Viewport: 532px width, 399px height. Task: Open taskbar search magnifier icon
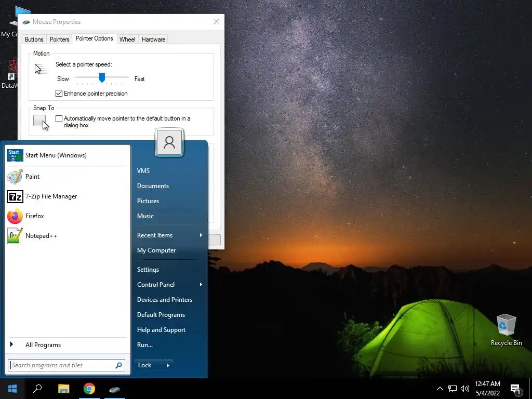pos(37,389)
